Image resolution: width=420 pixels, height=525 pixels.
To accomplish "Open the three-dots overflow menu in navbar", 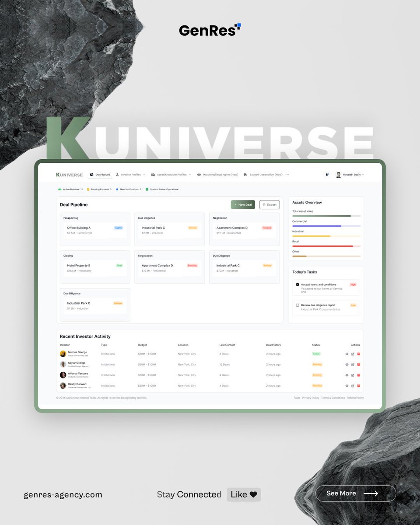I will point(287,175).
